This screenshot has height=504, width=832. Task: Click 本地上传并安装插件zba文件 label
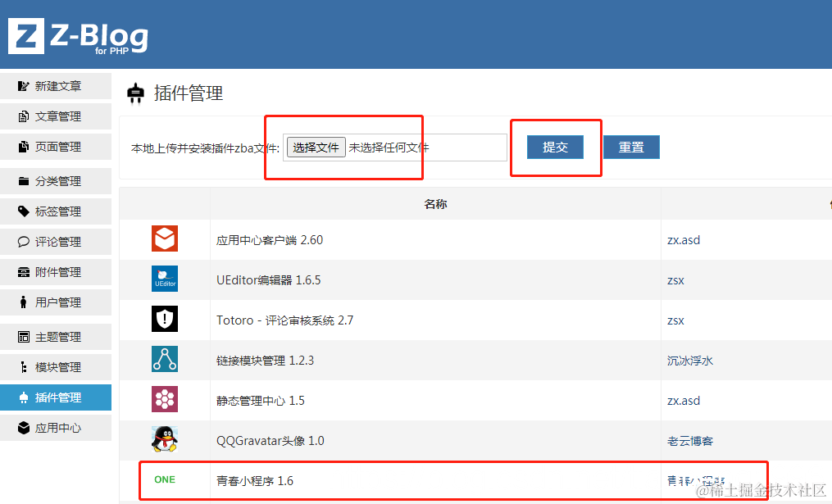point(205,148)
